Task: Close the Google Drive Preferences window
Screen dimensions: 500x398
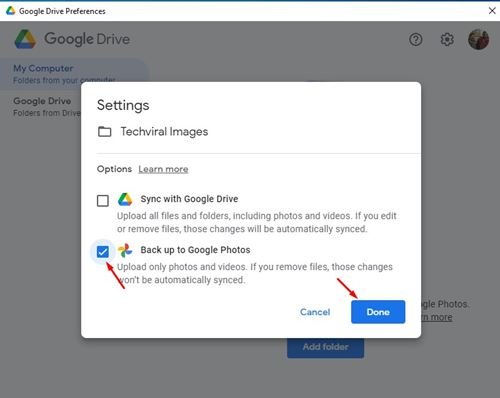Action: pyautogui.click(x=492, y=11)
